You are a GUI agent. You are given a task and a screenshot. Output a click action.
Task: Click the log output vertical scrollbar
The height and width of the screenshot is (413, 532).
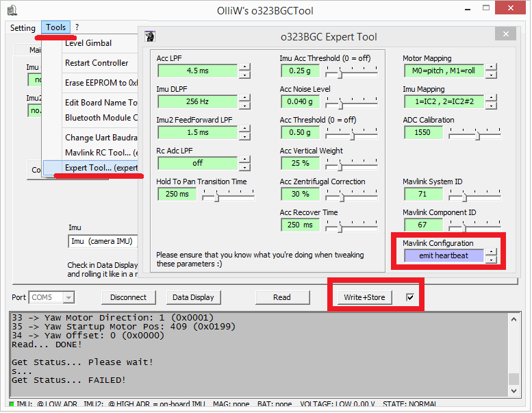[514, 349]
